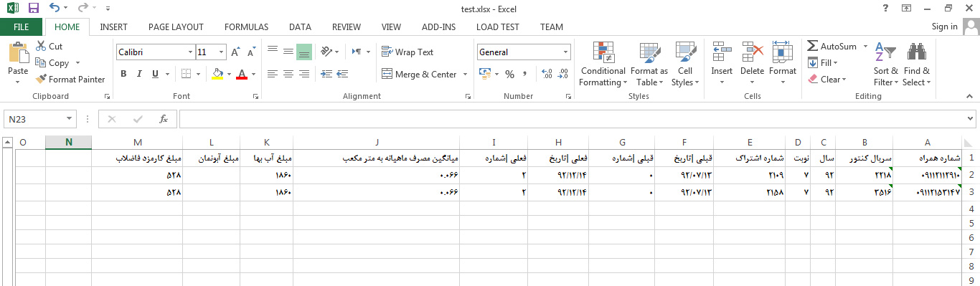Switch to the INSERT tab
This screenshot has height=286, width=980.
coord(113,27)
